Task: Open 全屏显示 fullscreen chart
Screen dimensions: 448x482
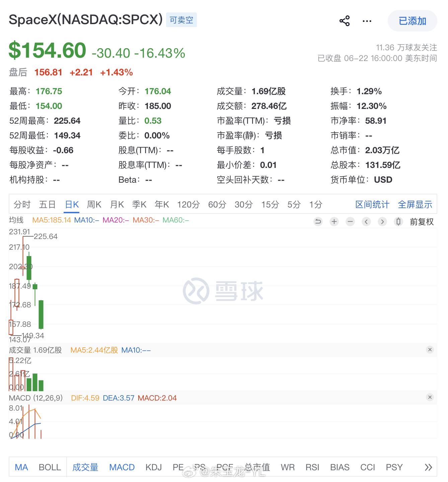Action: [415, 204]
